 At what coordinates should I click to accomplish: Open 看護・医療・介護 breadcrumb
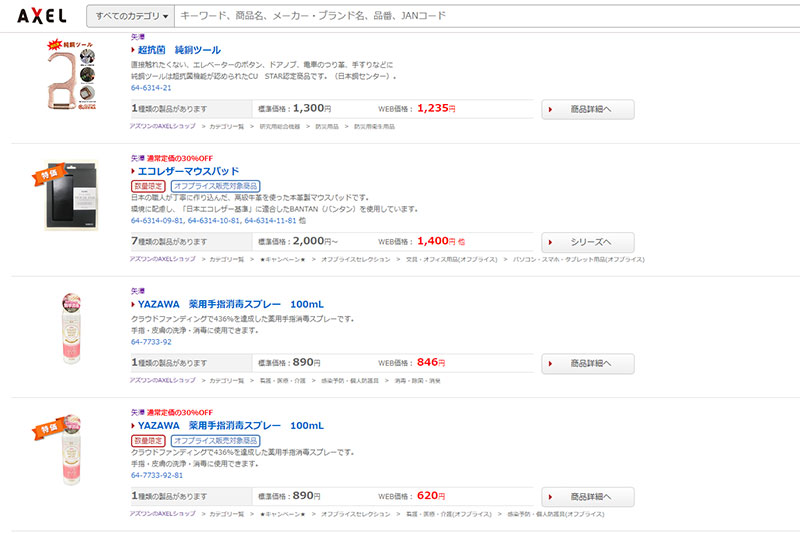tap(283, 381)
